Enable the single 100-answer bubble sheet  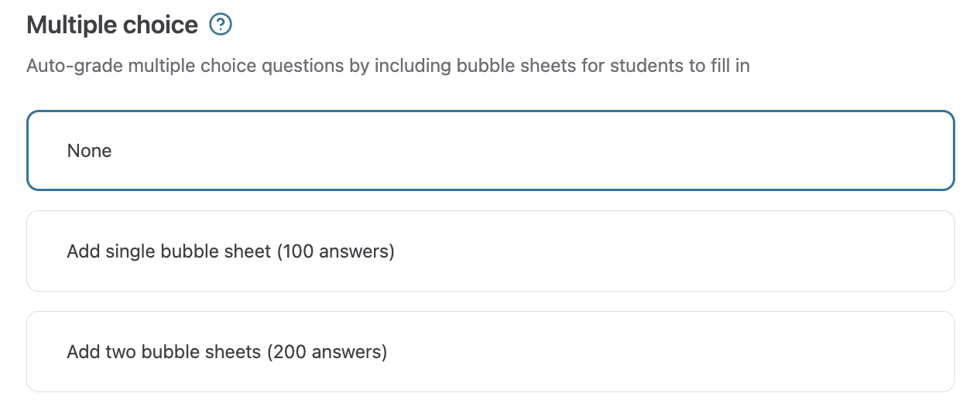[490, 251]
